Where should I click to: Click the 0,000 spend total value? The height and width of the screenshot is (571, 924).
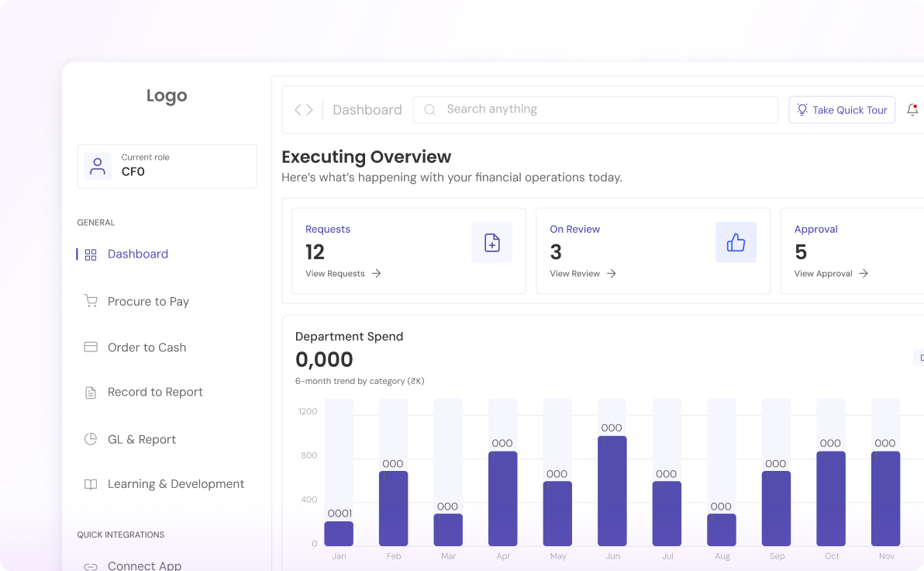(324, 360)
